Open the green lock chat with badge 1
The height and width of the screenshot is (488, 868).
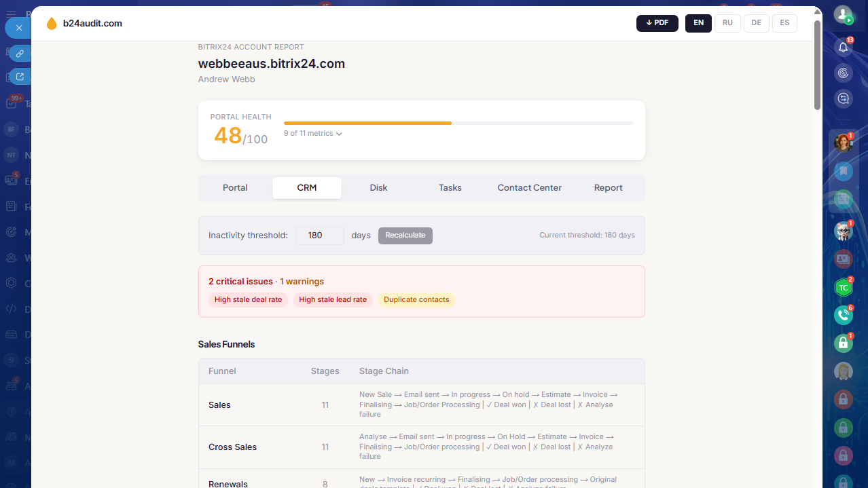[843, 343]
